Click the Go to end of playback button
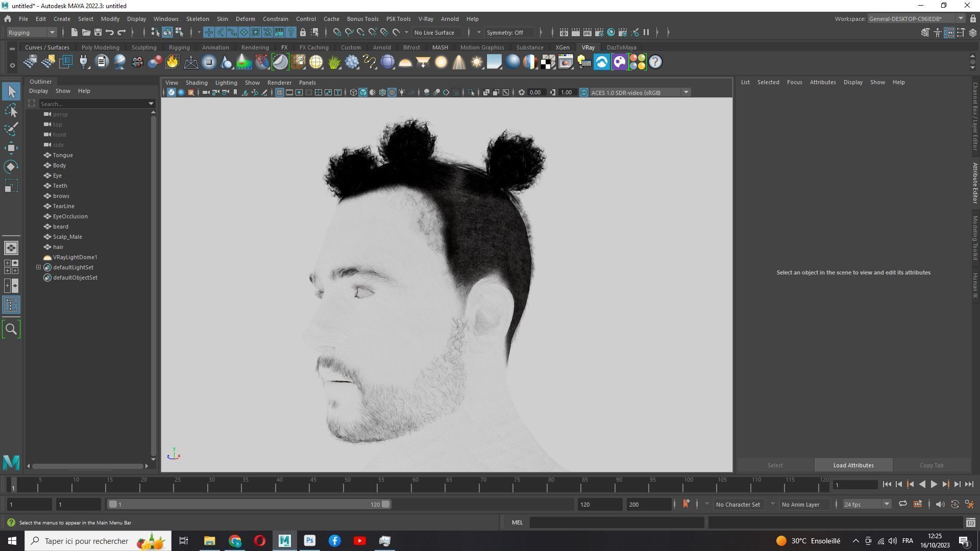Viewport: 980px width, 551px height. click(969, 485)
